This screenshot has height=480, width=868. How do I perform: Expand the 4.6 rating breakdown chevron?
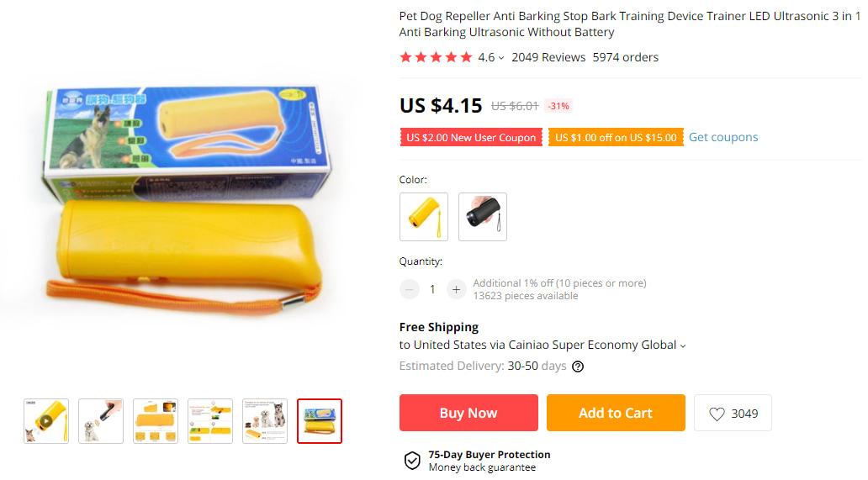tap(501, 57)
